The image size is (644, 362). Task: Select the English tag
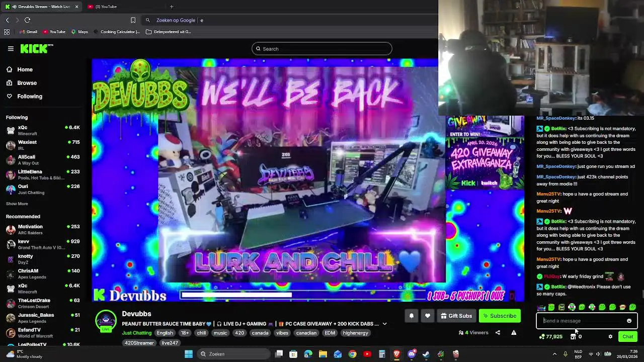tap(165, 333)
